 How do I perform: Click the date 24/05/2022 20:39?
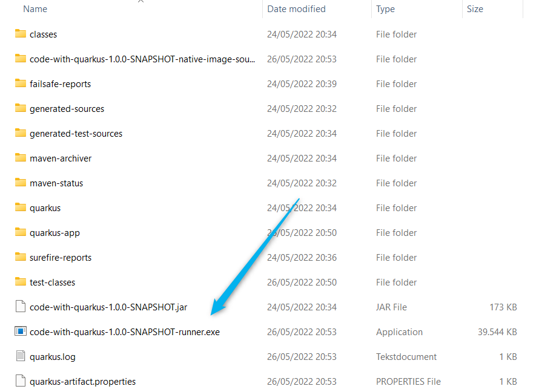[302, 84]
